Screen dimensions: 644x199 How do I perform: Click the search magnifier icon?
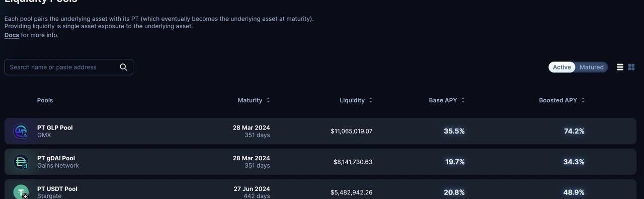click(x=123, y=67)
